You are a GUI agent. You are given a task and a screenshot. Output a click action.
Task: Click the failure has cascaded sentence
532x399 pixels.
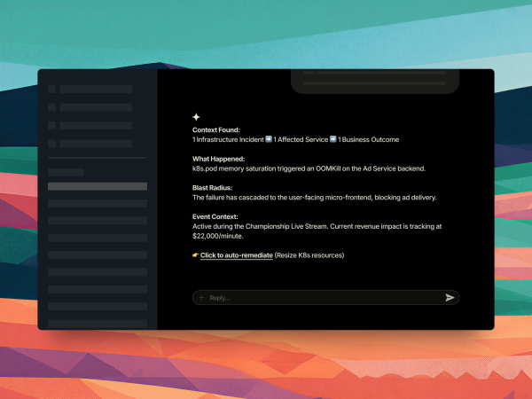[315, 197]
